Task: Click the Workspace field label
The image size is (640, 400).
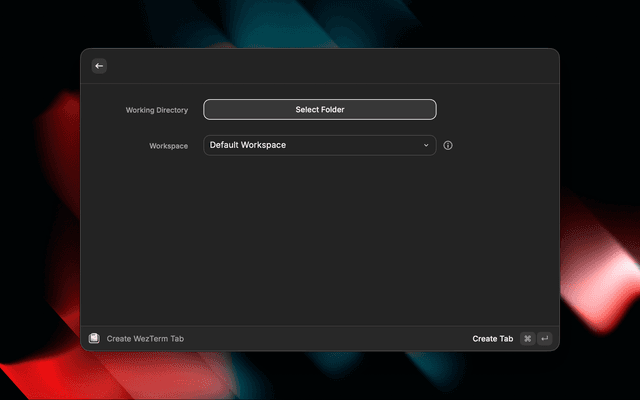Action: (x=168, y=146)
